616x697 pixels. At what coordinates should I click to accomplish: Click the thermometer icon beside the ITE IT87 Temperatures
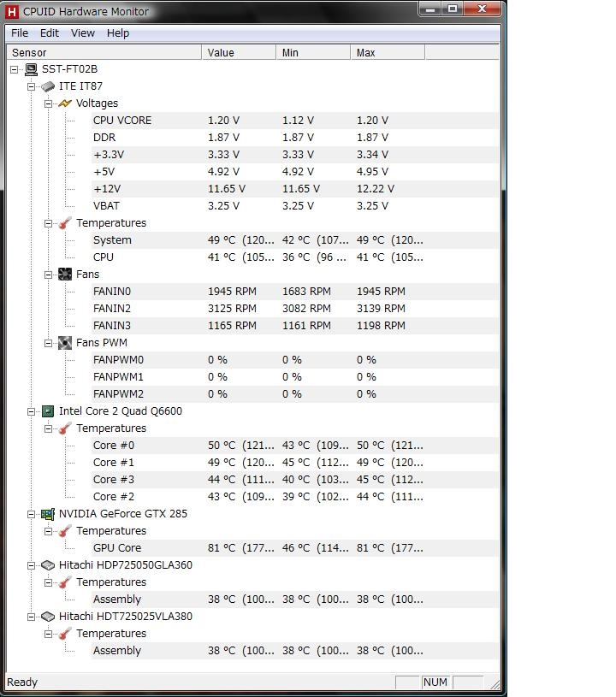(x=65, y=223)
